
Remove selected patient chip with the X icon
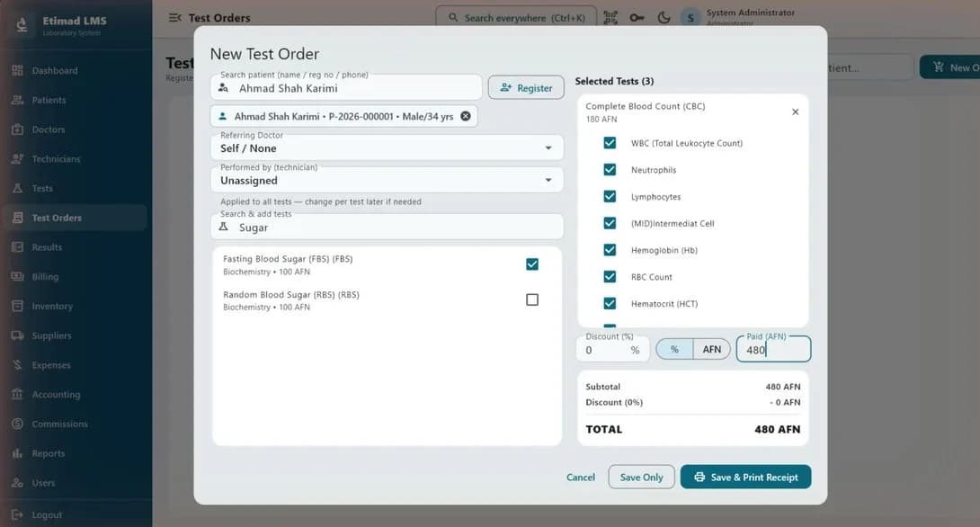(x=466, y=116)
